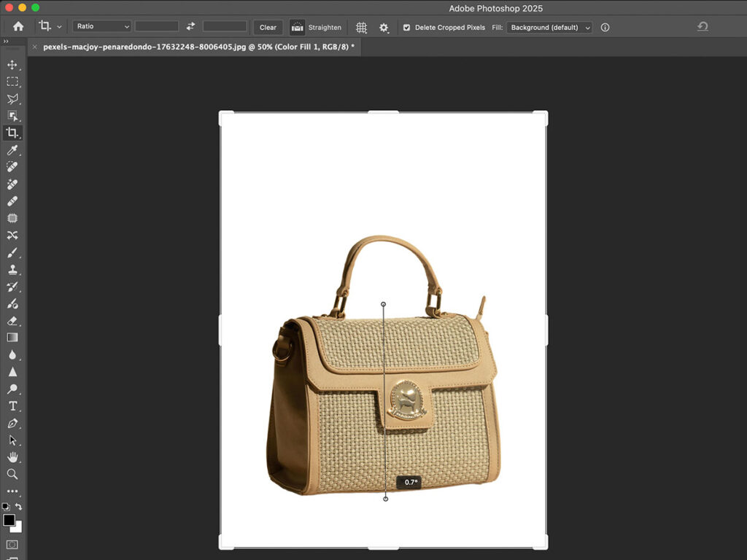Screen dimensions: 747x560
Task: Select the Sharpen tool triangle icon
Action: point(12,372)
